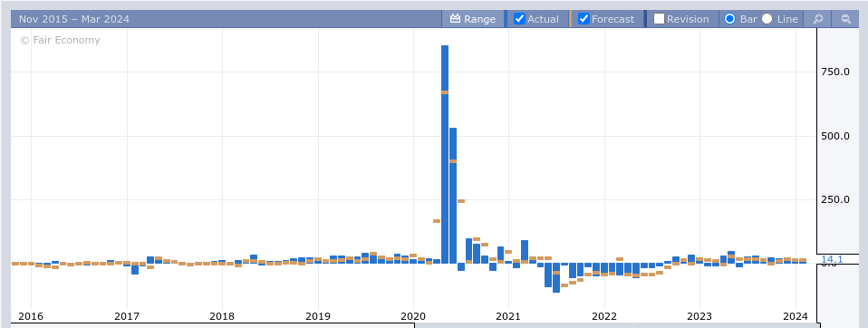The width and height of the screenshot is (868, 328).
Task: Click the 2016 year label on axis
Action: (x=31, y=316)
